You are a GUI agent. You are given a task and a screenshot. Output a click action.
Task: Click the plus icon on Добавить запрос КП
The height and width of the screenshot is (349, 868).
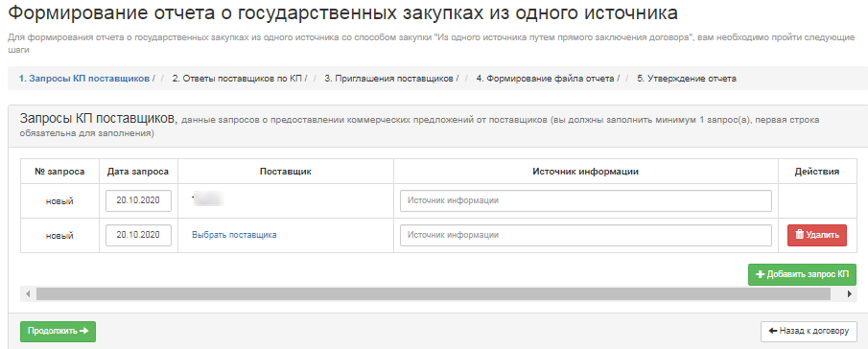(760, 274)
